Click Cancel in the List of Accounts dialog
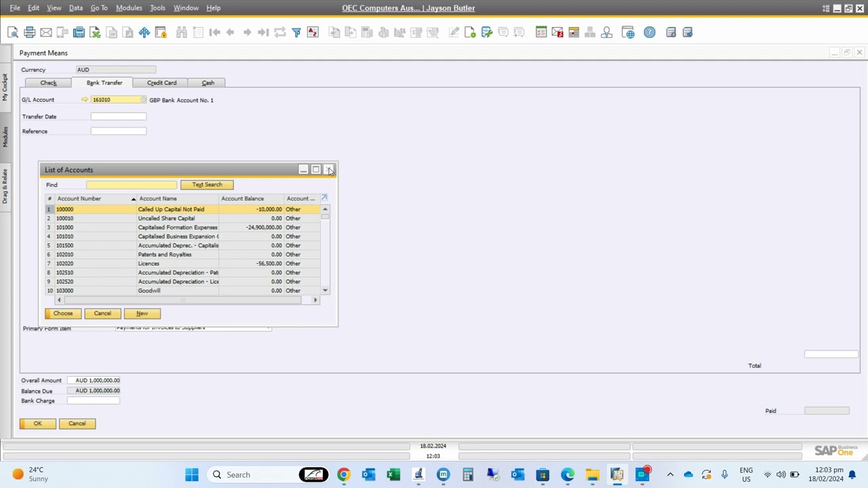This screenshot has height=488, width=868. pos(102,313)
